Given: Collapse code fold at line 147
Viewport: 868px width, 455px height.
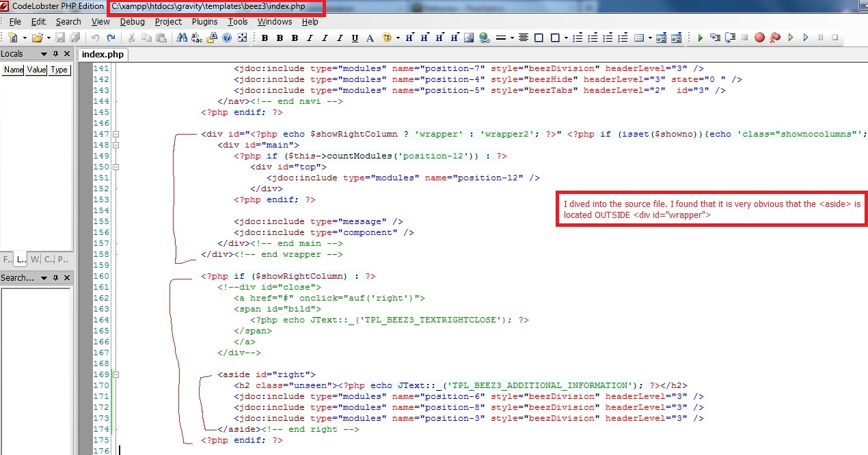Looking at the screenshot, I should coord(116,134).
